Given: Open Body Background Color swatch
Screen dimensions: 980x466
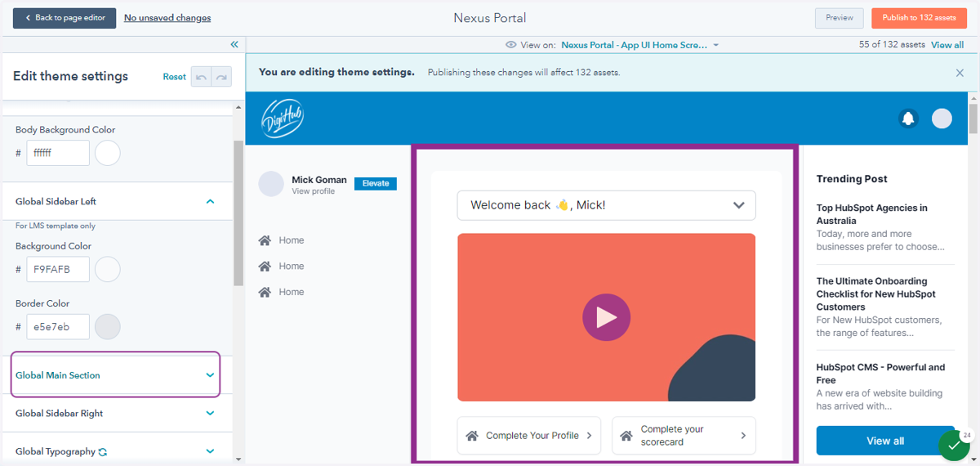Looking at the screenshot, I should click(x=108, y=153).
